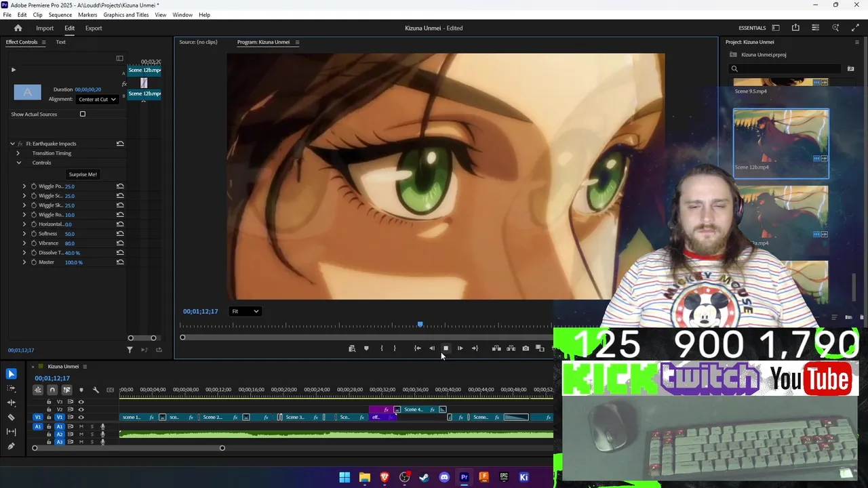
Task: Open the Fit zoom level dropdown
Action: 245,311
